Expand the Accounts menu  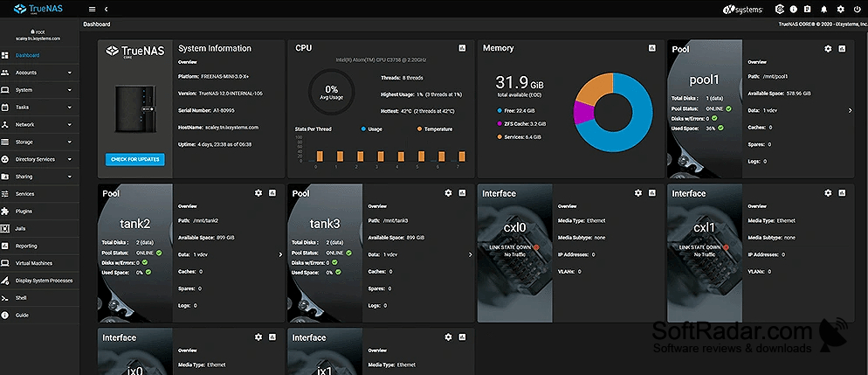pyautogui.click(x=40, y=73)
